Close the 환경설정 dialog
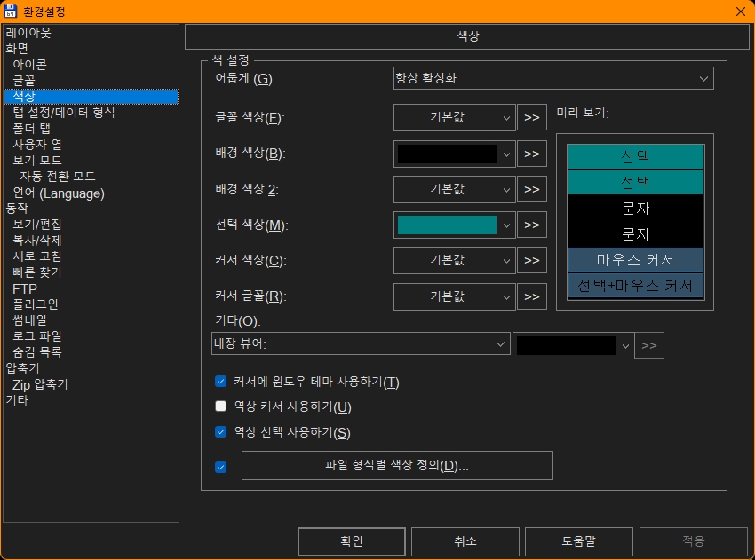 coord(741,12)
